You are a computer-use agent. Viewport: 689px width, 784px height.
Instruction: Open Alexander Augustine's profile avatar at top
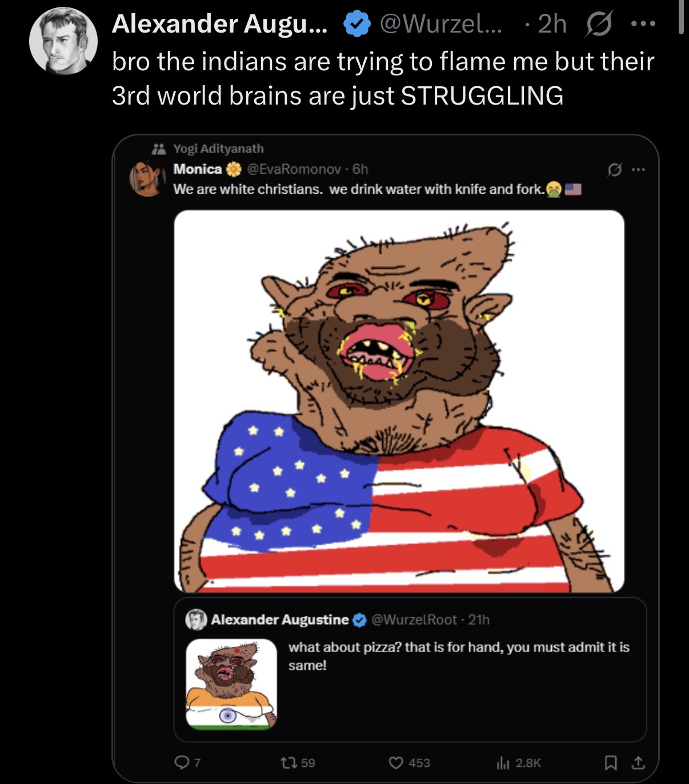point(63,41)
